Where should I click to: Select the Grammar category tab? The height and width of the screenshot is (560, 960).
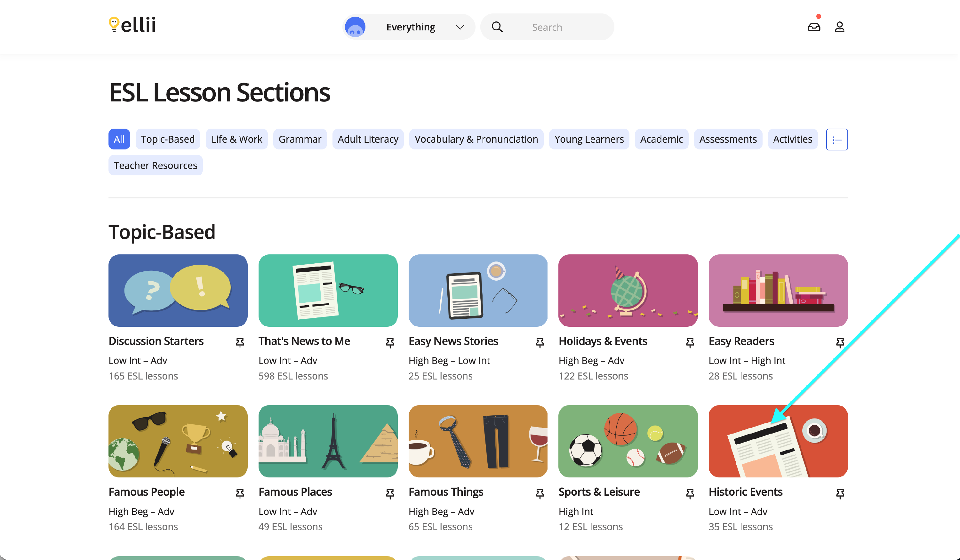[300, 139]
